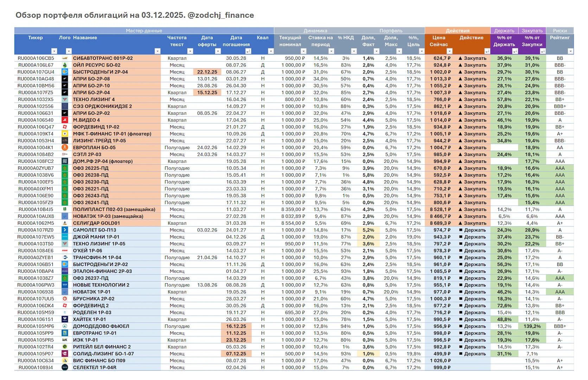Click the СОЛИД-ЛИЗИНГ БО-1-07 logo icon
Viewport: 588px width, 380px height.
pyautogui.click(x=65, y=354)
